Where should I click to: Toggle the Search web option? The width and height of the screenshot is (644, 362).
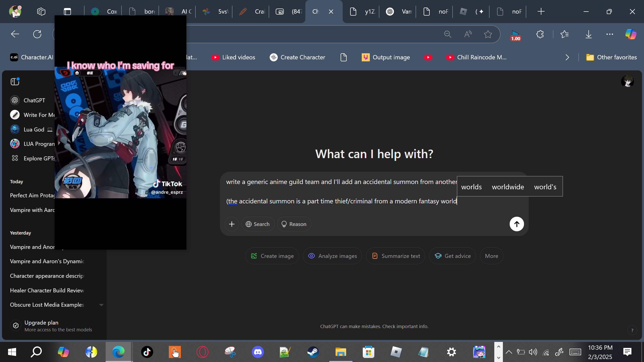tap(258, 224)
